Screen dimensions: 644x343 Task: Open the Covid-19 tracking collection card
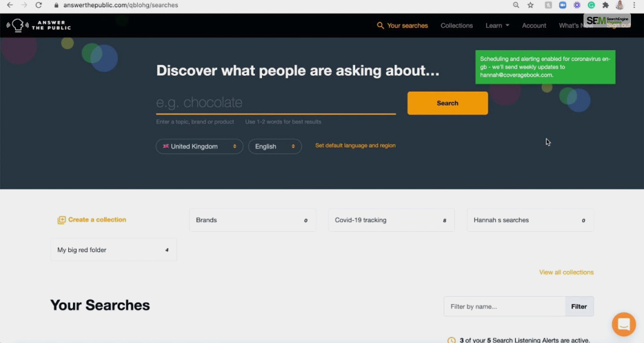click(392, 220)
